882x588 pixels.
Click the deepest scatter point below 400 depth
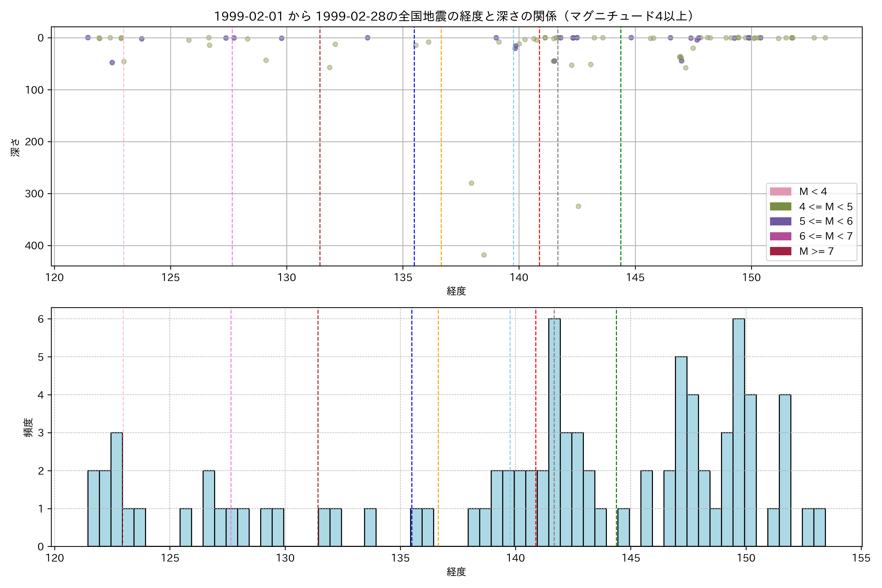pyautogui.click(x=484, y=255)
